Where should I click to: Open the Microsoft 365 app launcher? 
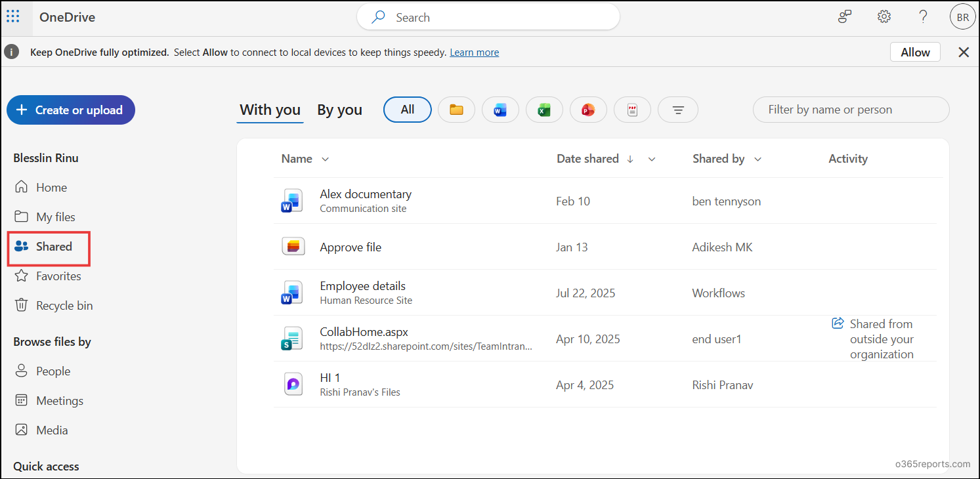click(13, 16)
